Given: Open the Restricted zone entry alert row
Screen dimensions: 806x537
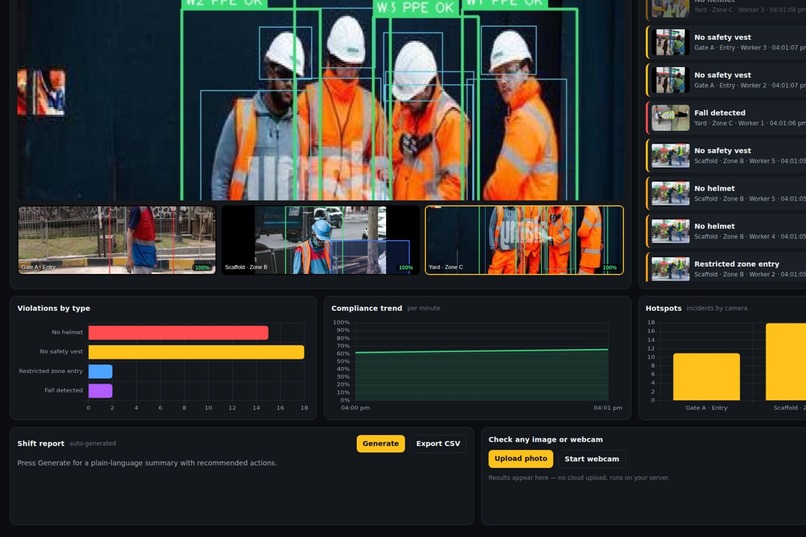Looking at the screenshot, I should [x=726, y=269].
